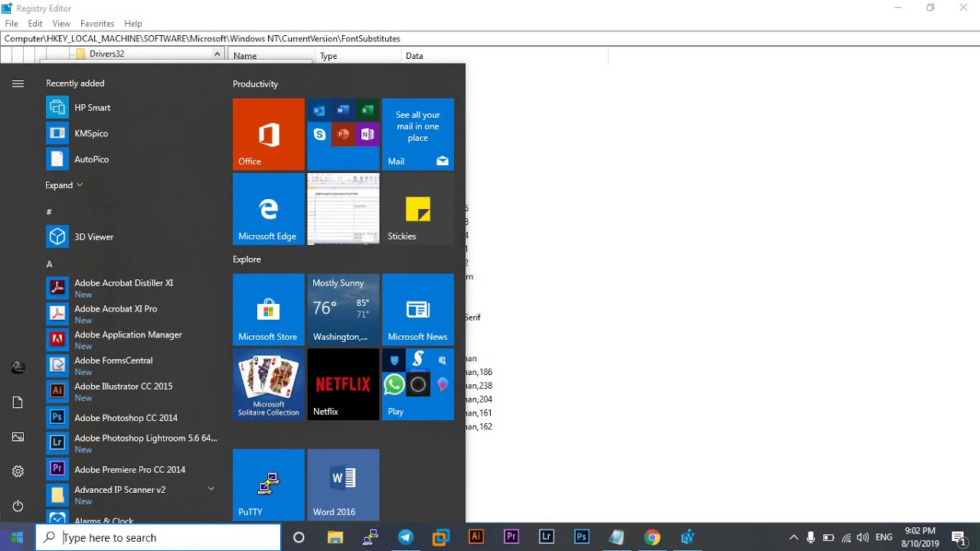Open the Netflix tile
This screenshot has height=551, width=980.
coord(343,384)
